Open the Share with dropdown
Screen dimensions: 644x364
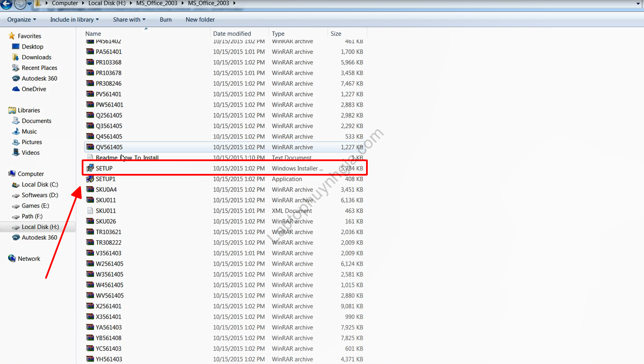click(129, 20)
